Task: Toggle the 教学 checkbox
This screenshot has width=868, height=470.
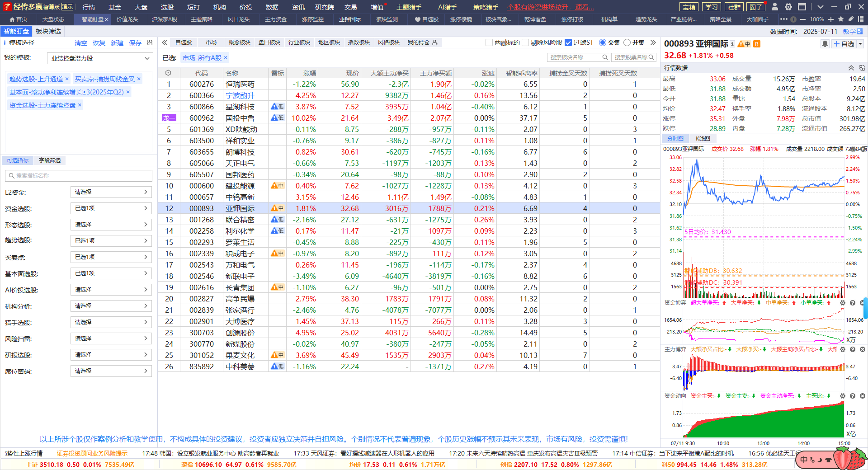Action: 860,31
